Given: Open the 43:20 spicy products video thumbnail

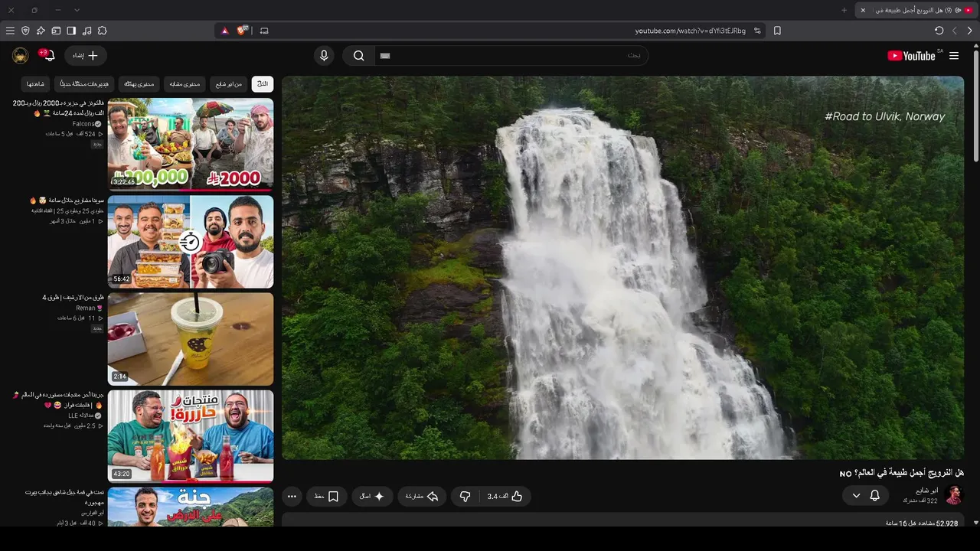Looking at the screenshot, I should [191, 436].
